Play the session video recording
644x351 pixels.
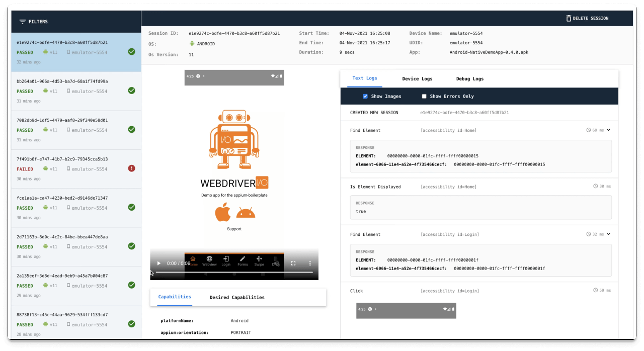pyautogui.click(x=159, y=263)
